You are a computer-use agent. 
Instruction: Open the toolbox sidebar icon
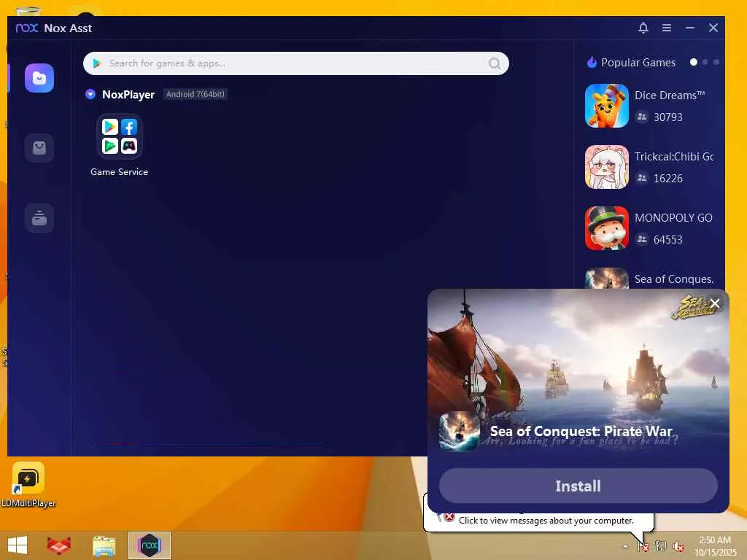(39, 218)
